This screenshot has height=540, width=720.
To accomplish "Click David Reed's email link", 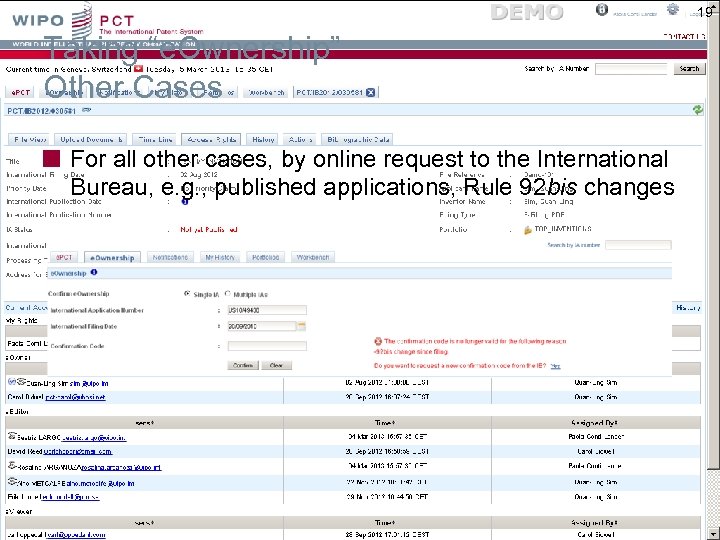I will [x=78, y=451].
